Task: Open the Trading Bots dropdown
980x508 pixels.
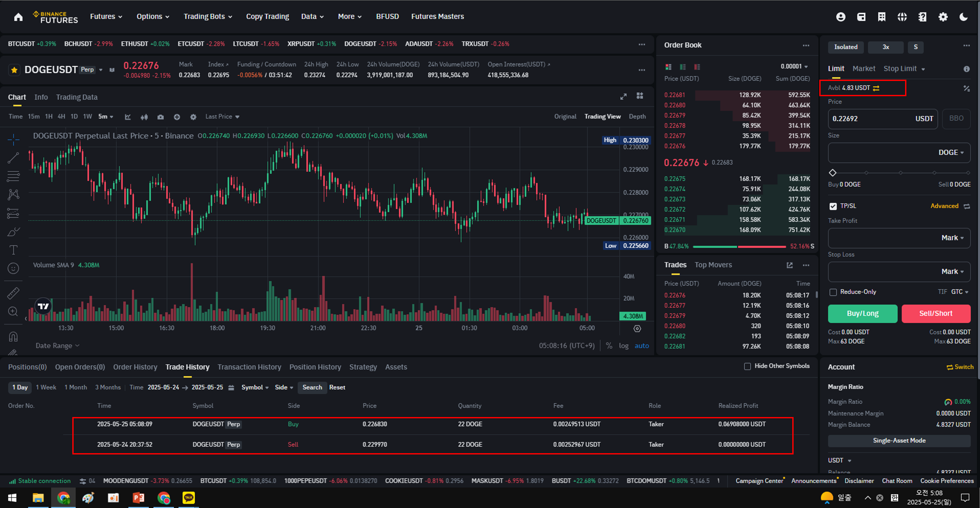Action: [208, 17]
